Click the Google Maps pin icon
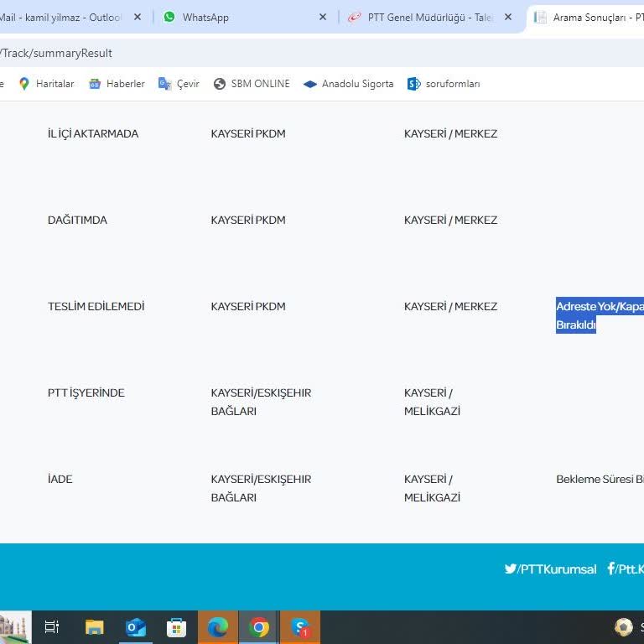644x644 pixels. click(24, 84)
